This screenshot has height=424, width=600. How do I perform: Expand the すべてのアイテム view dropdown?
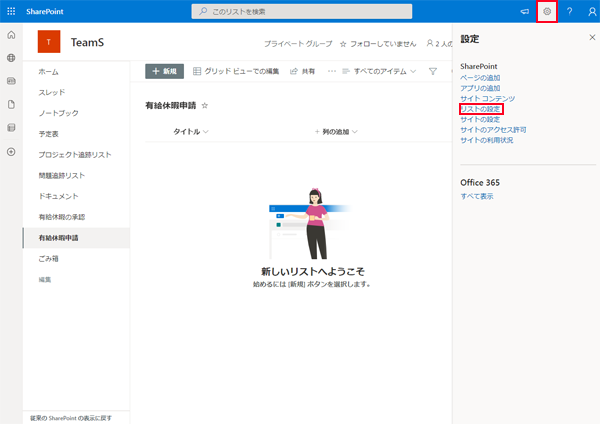click(x=379, y=71)
